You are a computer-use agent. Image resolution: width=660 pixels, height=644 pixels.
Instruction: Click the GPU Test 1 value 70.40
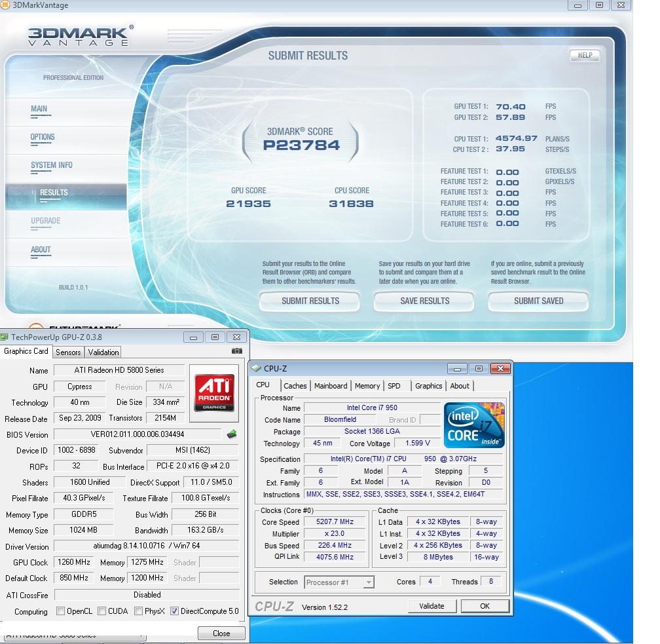click(x=511, y=107)
